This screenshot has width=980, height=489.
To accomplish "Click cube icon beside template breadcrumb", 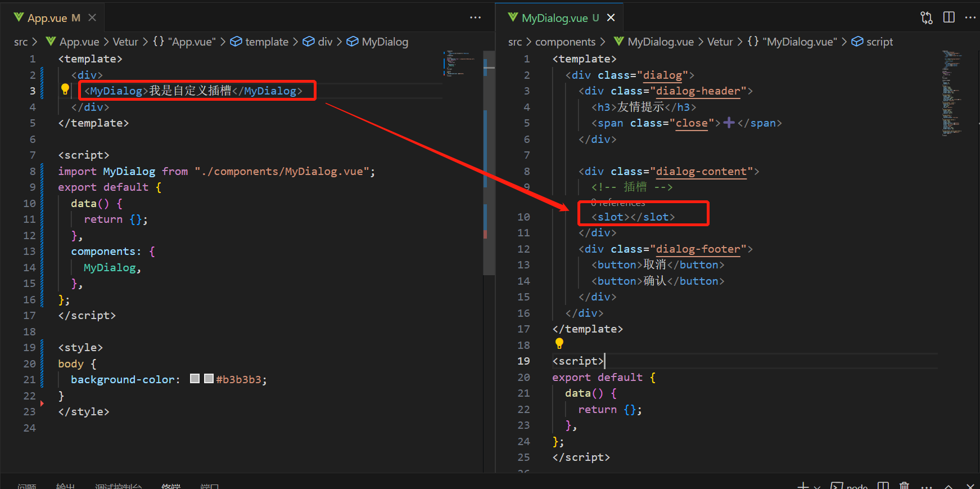I will tap(236, 42).
